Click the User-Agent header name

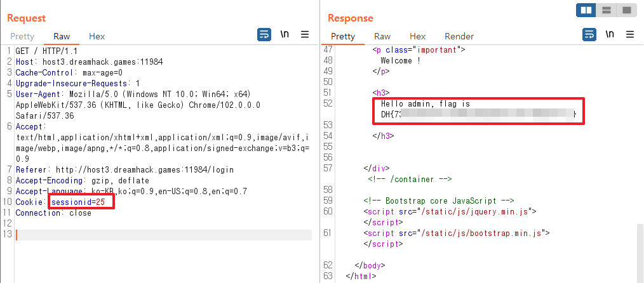point(37,95)
